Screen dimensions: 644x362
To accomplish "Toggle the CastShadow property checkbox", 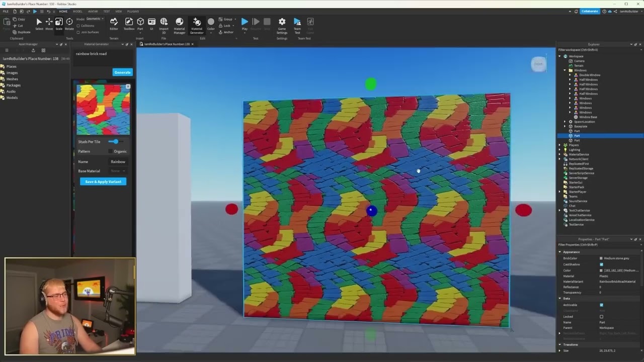I will coord(601,264).
